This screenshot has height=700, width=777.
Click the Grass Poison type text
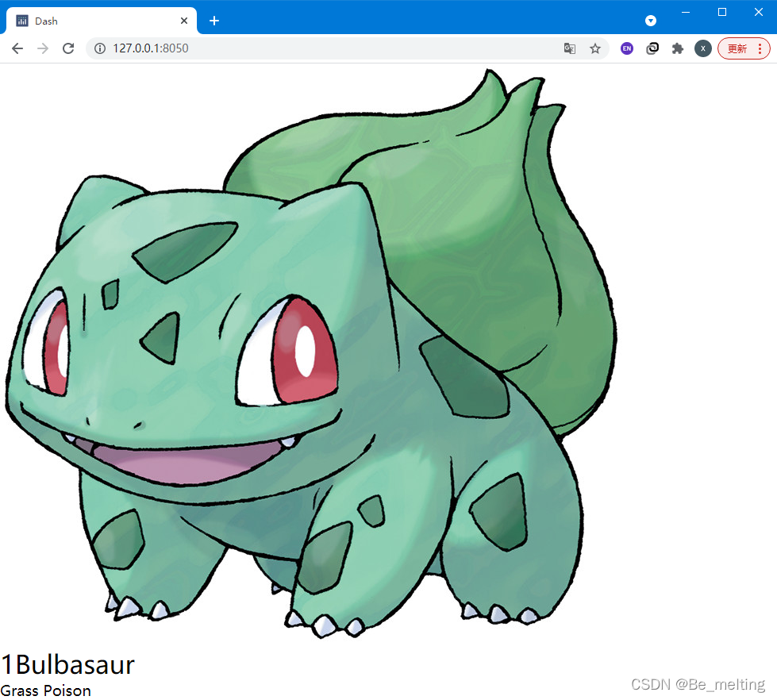coord(45,690)
